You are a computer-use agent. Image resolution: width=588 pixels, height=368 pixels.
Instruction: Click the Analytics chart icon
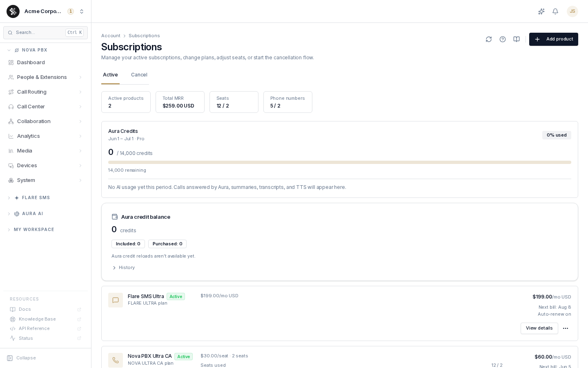tap(11, 136)
